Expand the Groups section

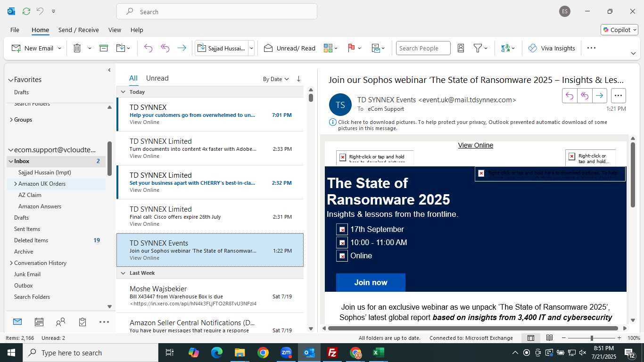(11, 120)
